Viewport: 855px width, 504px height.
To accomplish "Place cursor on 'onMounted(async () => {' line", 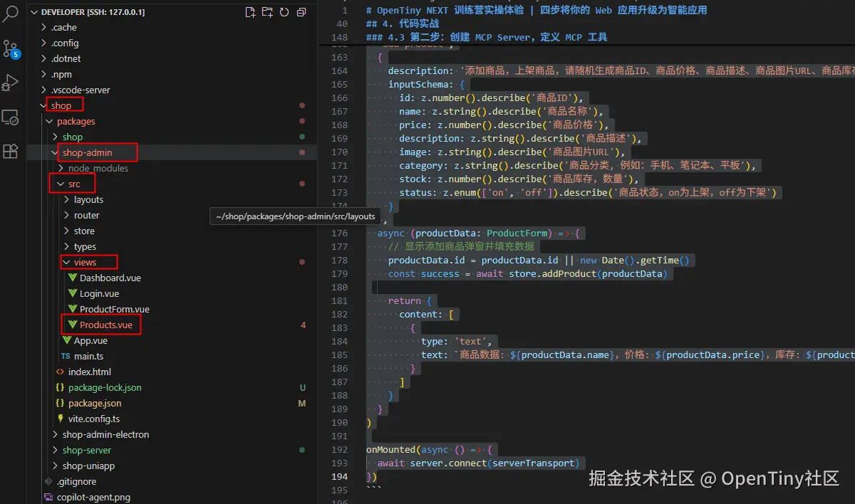I will coord(430,449).
